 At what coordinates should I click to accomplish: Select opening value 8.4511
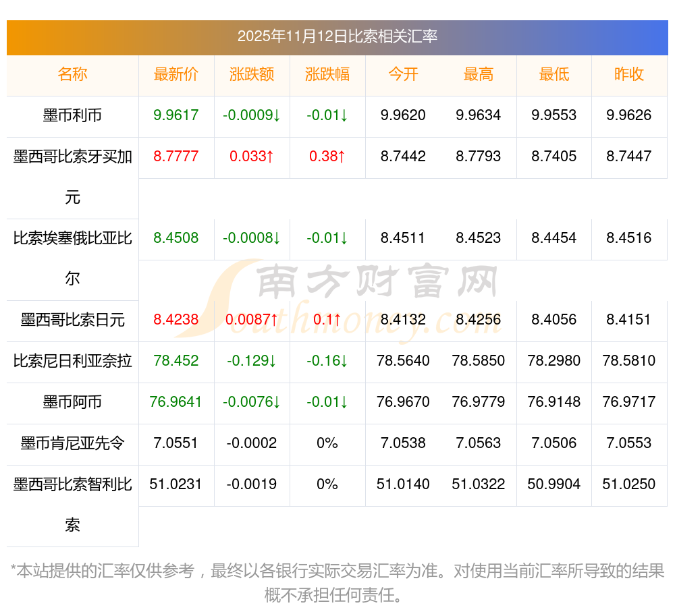(402, 238)
